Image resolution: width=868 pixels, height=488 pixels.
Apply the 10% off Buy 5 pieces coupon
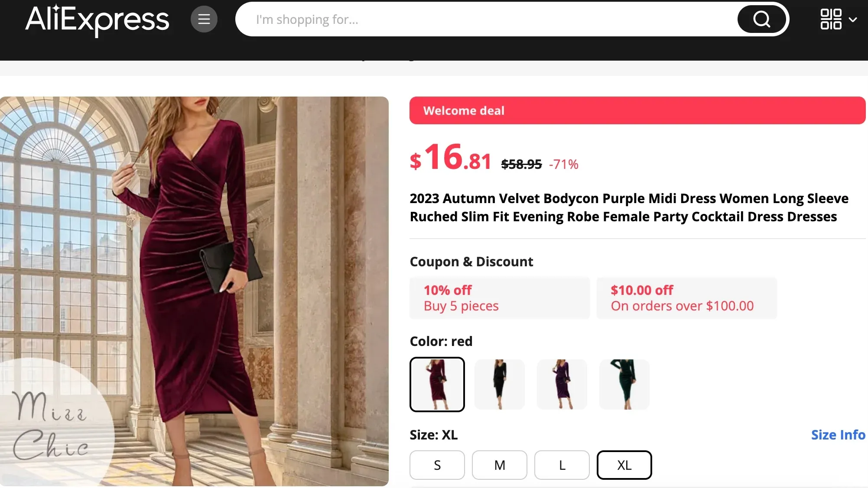click(499, 297)
